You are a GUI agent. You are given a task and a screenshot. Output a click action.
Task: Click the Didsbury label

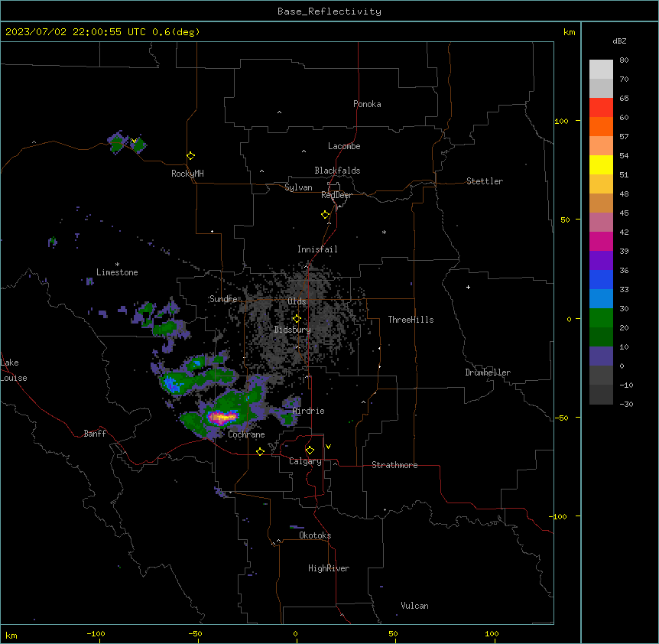coord(293,330)
